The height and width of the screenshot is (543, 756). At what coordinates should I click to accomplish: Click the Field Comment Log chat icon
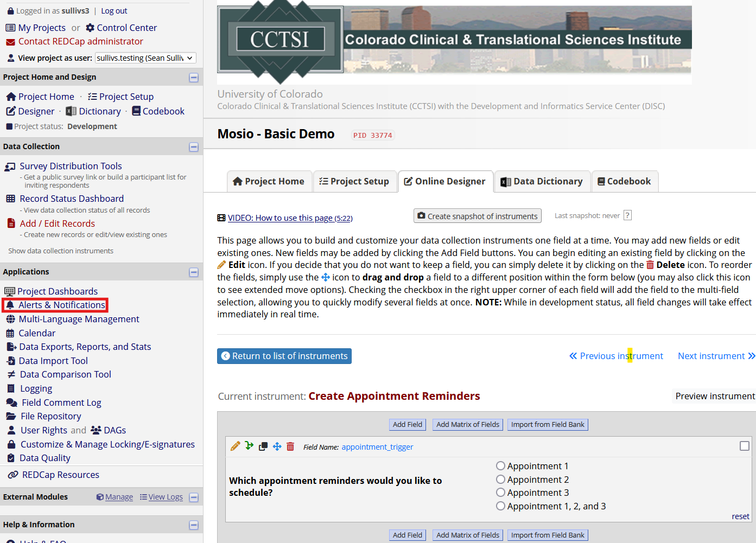point(11,403)
